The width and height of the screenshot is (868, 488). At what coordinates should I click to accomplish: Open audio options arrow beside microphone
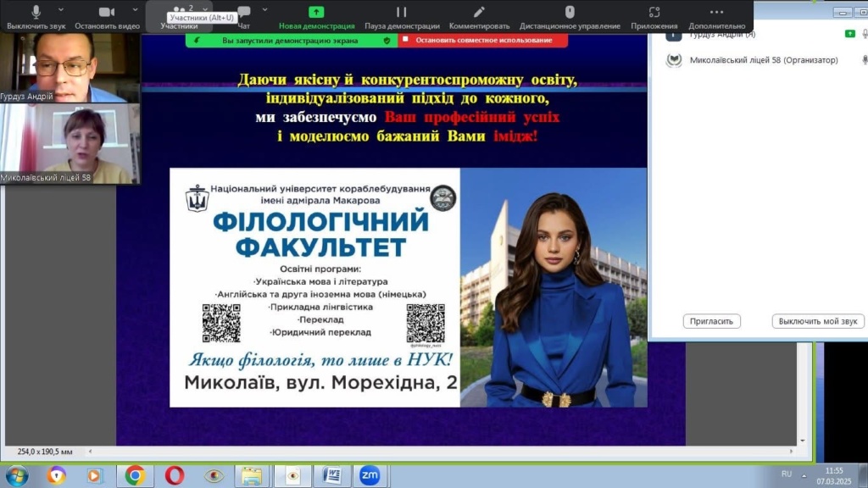pyautogui.click(x=61, y=10)
